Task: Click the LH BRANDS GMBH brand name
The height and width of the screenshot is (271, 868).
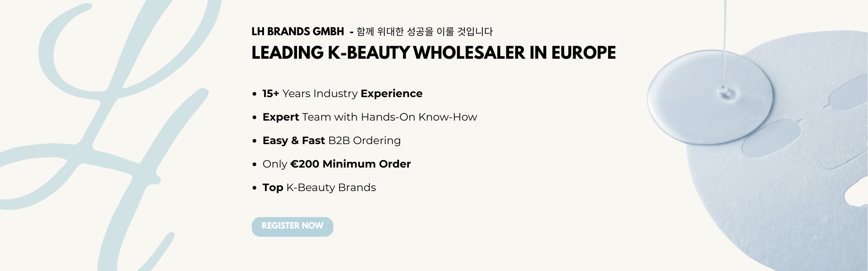Action: tap(297, 32)
